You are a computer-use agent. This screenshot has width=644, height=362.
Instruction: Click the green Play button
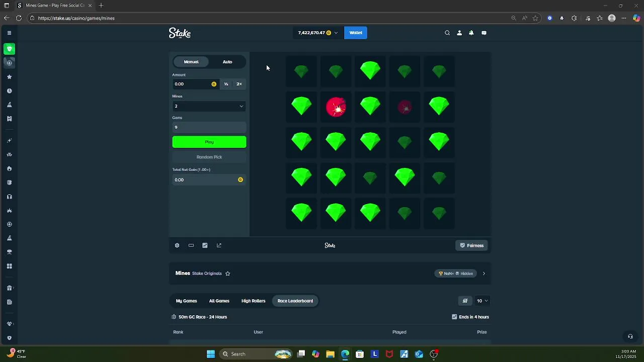(x=209, y=142)
